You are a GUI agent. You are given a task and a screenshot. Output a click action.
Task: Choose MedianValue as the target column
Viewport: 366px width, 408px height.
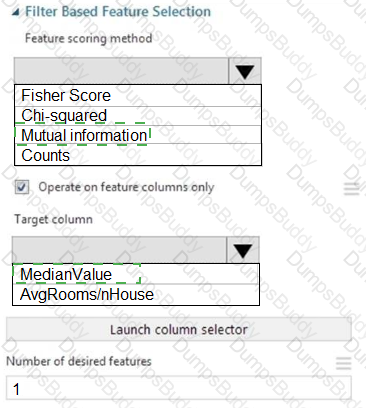pyautogui.click(x=136, y=274)
